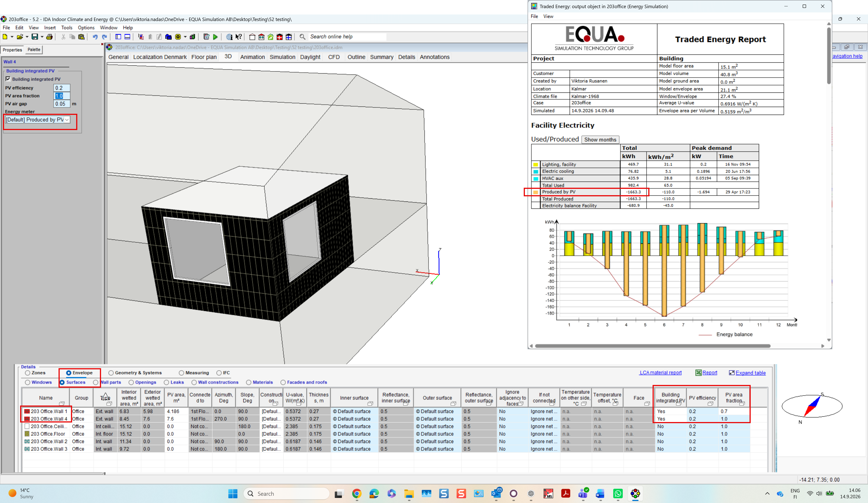Open the LCA material report link

coord(661,373)
